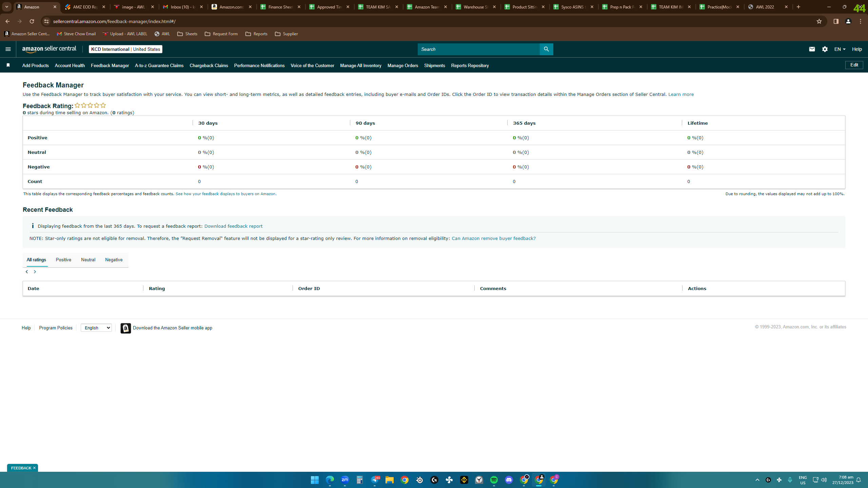Open Telegram from the taskbar
Viewport: 868px width, 488px height.
pos(375,480)
